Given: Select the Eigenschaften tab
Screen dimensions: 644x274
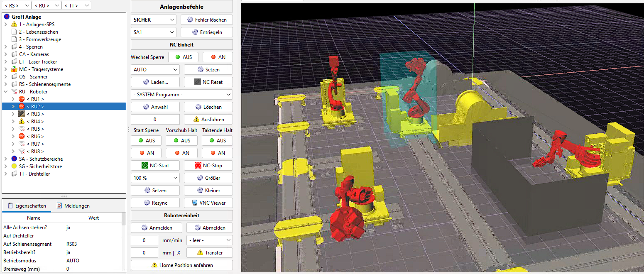Looking at the screenshot, I should point(27,206).
